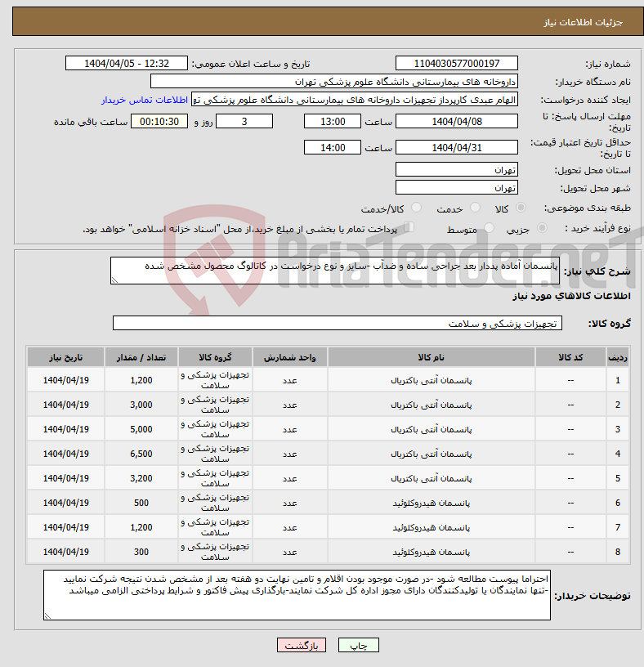Viewport: 644px width, 667px height.
Task: Select the خدمت radio button
Action: point(475,208)
